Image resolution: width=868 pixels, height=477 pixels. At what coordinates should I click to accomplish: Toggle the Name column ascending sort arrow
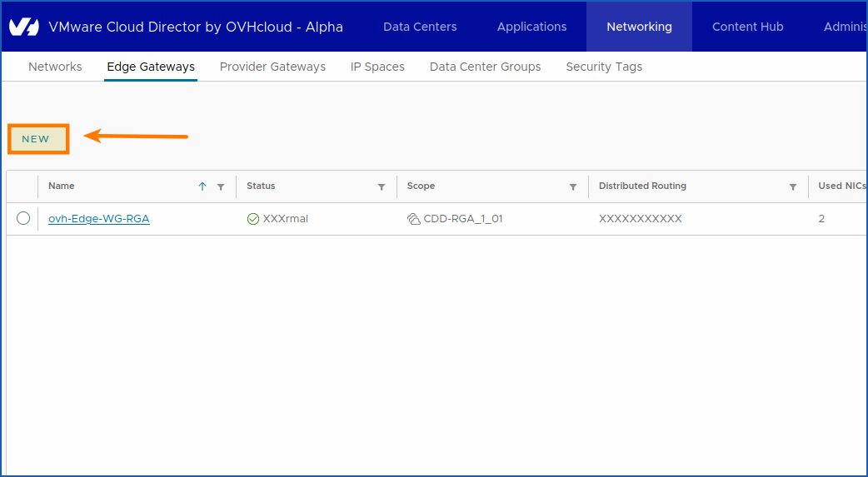click(202, 186)
